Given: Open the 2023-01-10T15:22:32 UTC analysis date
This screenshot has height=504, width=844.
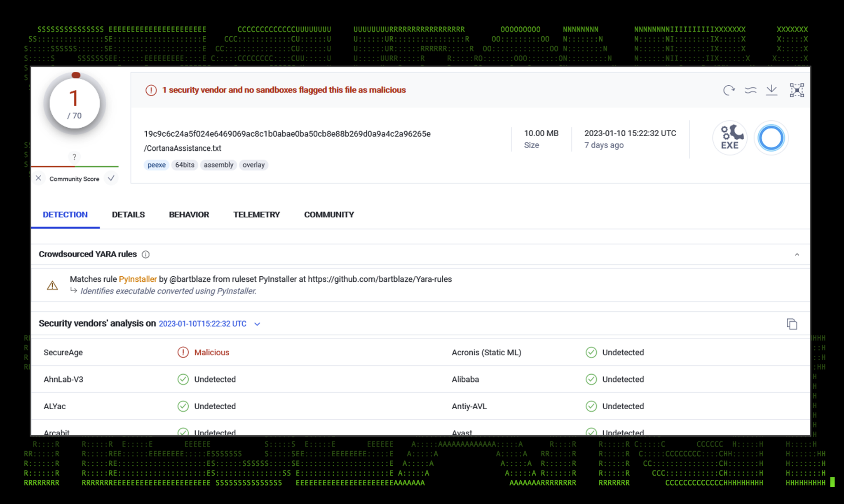Looking at the screenshot, I should 202,324.
